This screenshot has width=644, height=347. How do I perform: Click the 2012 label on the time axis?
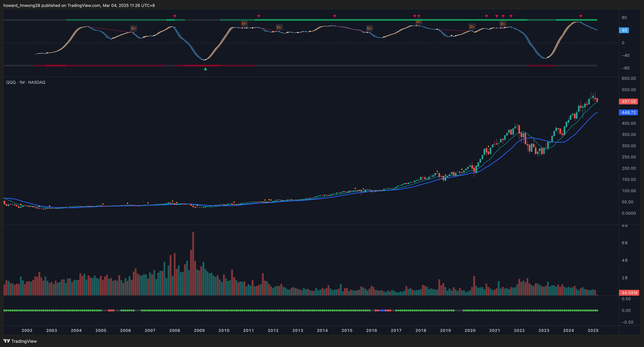click(273, 330)
